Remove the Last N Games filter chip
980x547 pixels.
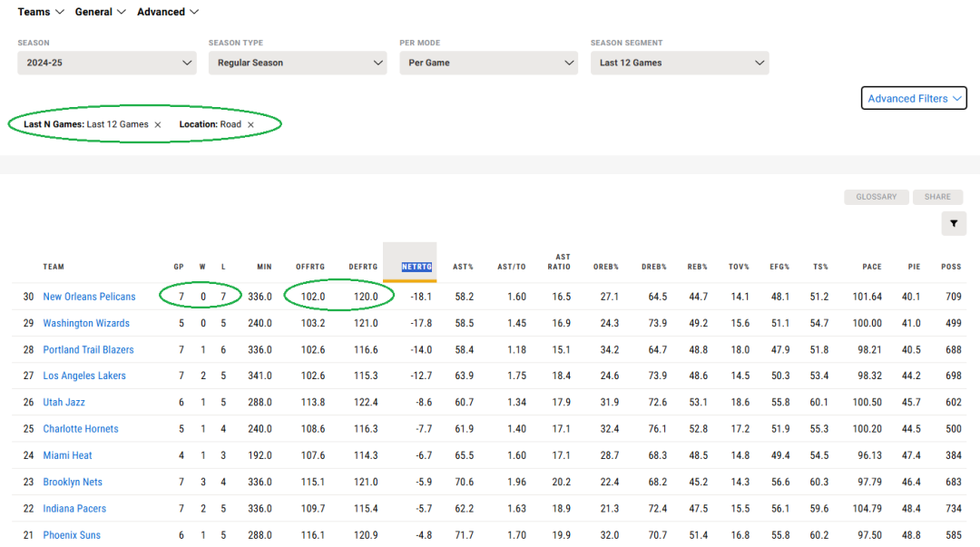(158, 125)
